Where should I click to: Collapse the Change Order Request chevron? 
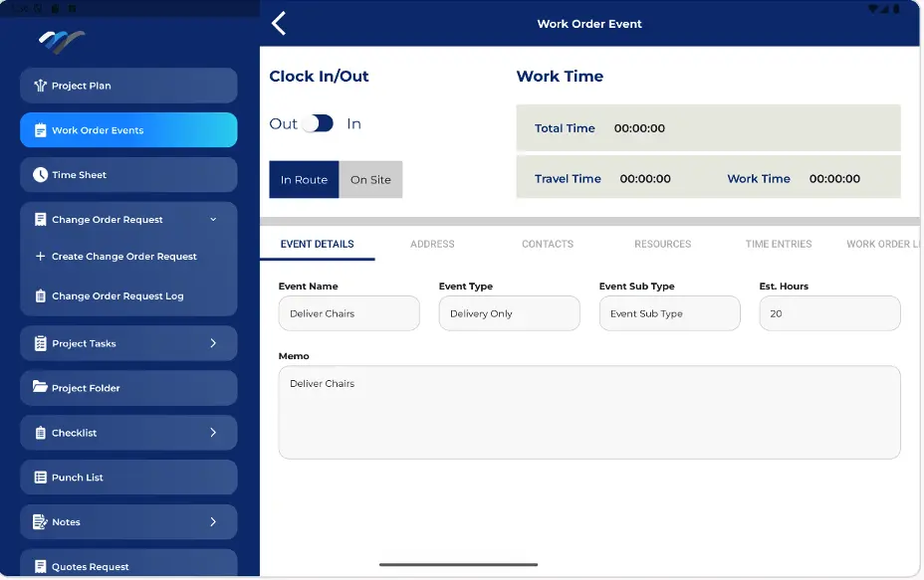coord(213,220)
